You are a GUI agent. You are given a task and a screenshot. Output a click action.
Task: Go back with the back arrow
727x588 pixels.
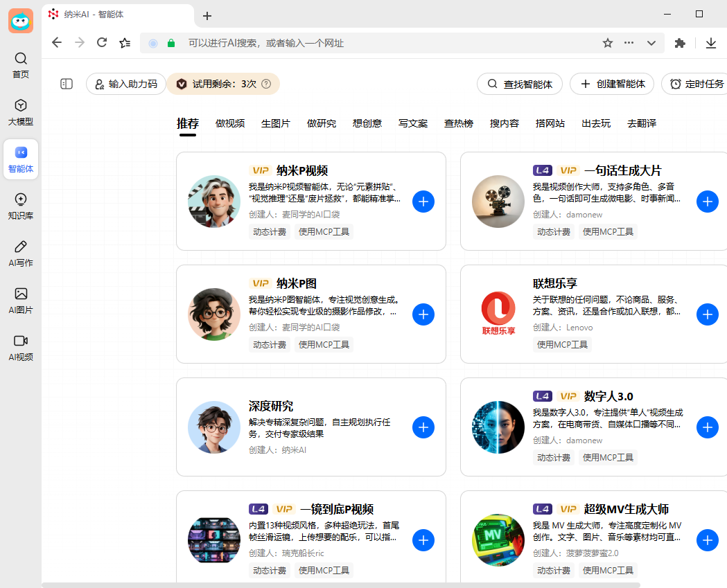pyautogui.click(x=57, y=43)
